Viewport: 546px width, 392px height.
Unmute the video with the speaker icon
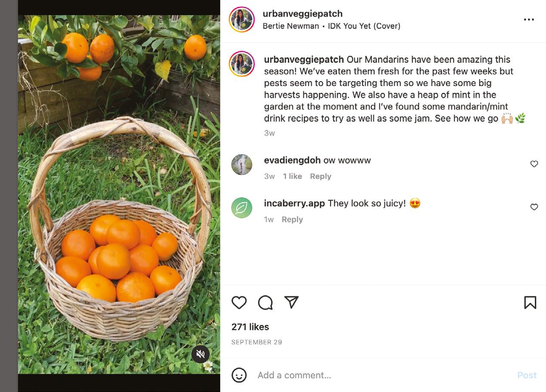(x=201, y=354)
